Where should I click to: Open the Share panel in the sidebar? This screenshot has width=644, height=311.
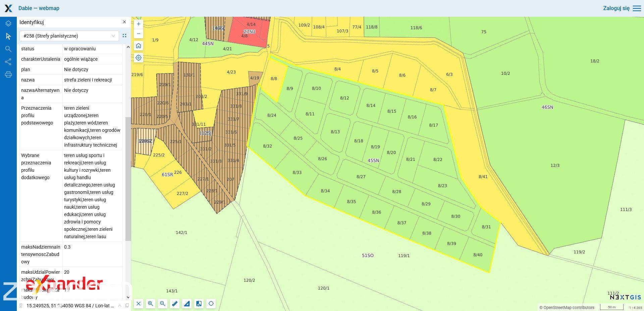pos(8,62)
